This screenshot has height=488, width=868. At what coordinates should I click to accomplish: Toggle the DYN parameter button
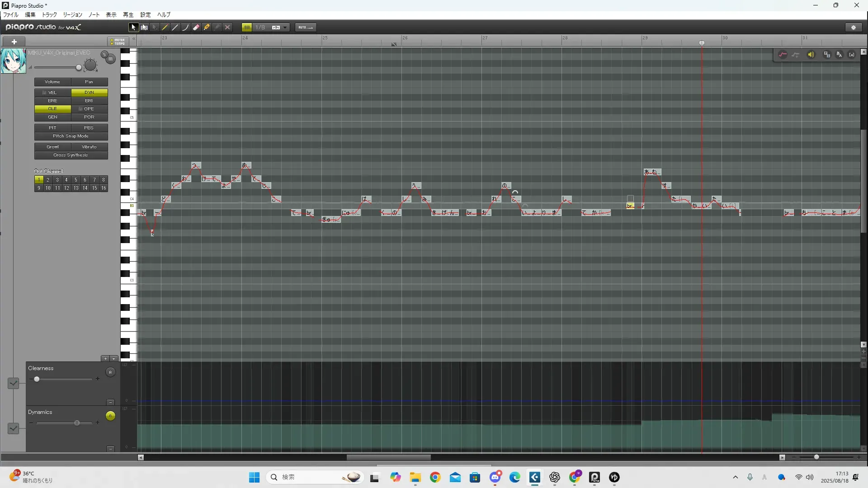coord(89,93)
